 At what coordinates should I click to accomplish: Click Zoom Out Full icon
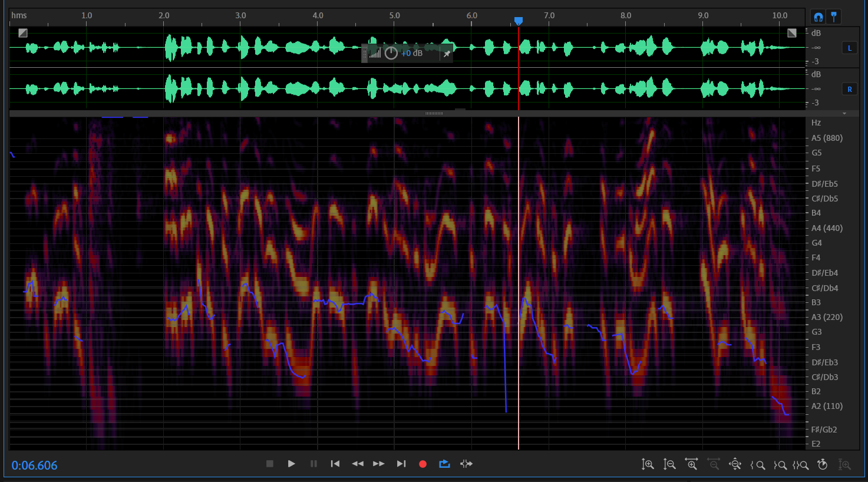click(735, 464)
